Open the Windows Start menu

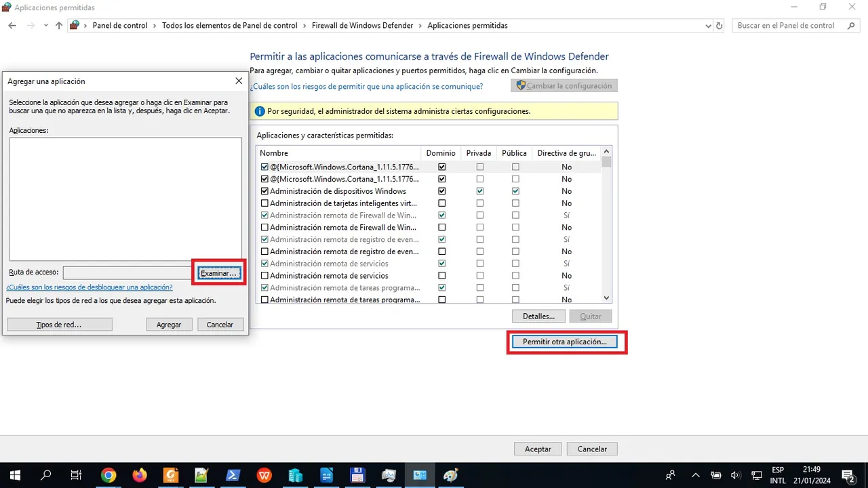pyautogui.click(x=15, y=475)
